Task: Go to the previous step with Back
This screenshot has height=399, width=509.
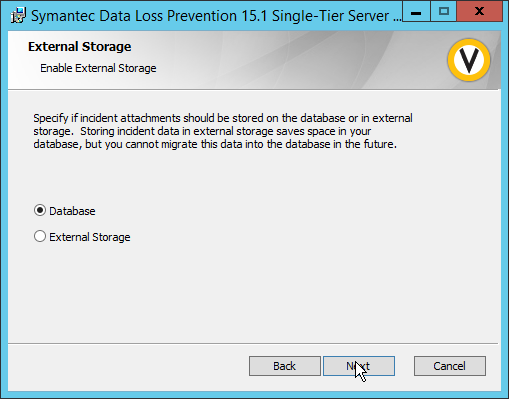Action: (285, 366)
